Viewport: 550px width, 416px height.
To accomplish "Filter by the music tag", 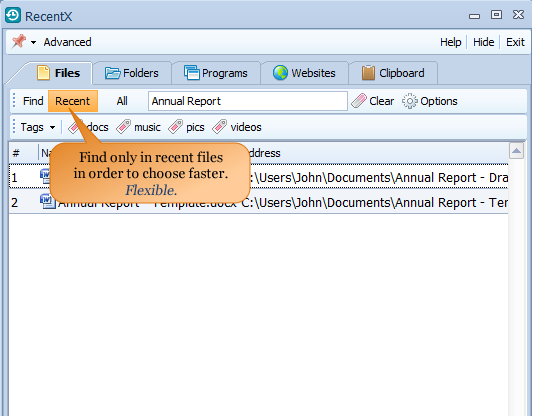I will coord(147,127).
